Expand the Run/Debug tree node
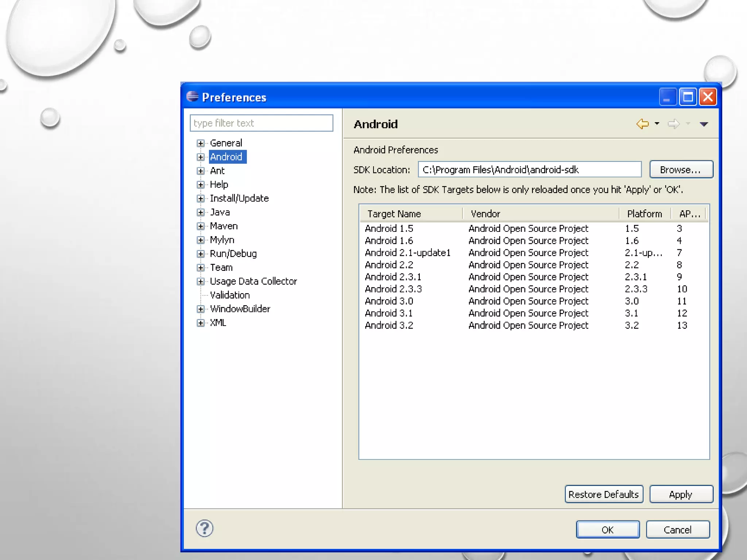Image resolution: width=747 pixels, height=560 pixels. point(200,254)
